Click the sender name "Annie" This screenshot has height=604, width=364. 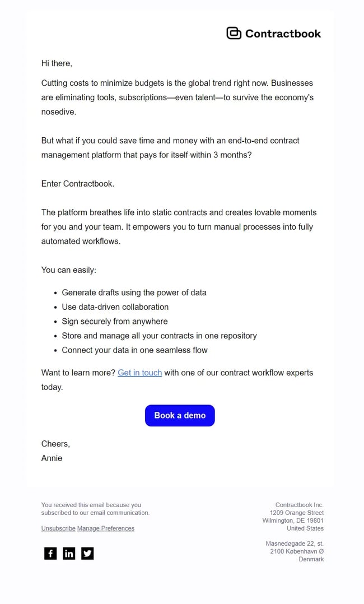(x=52, y=458)
